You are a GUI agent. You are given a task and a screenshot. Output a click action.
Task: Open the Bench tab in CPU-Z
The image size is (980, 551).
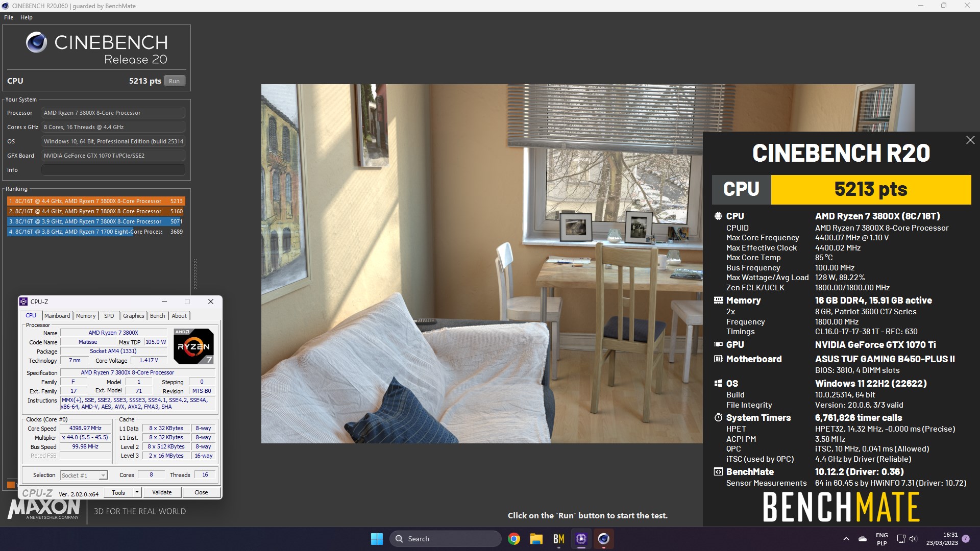(x=158, y=316)
